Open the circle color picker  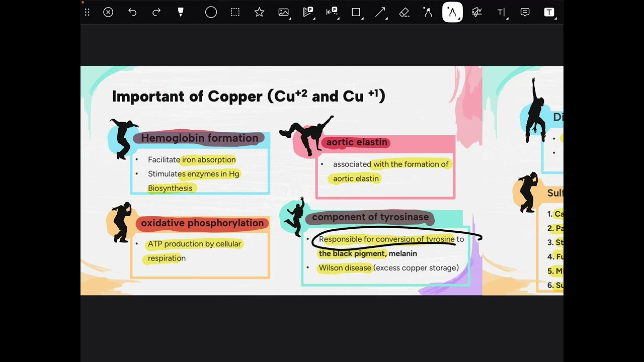[211, 12]
